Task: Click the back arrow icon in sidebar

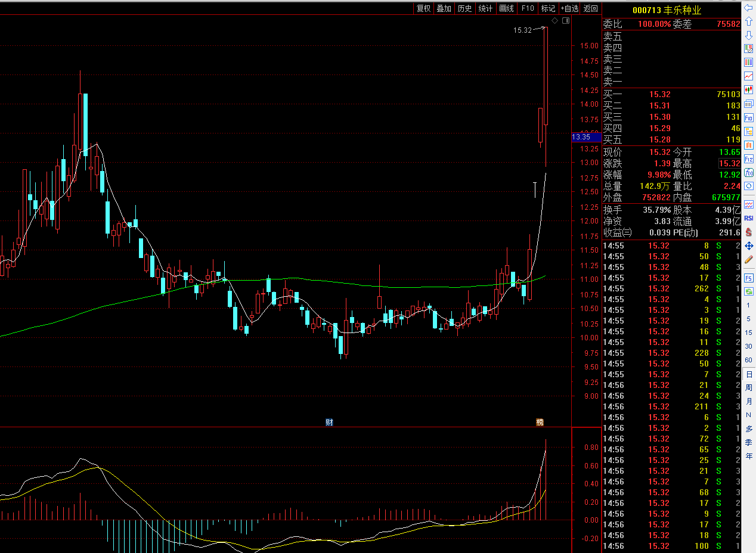Action: (x=748, y=8)
